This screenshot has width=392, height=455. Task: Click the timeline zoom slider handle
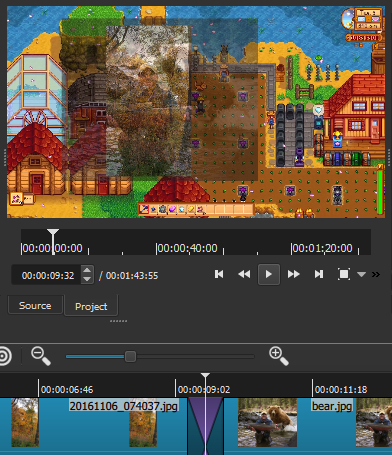(x=130, y=356)
